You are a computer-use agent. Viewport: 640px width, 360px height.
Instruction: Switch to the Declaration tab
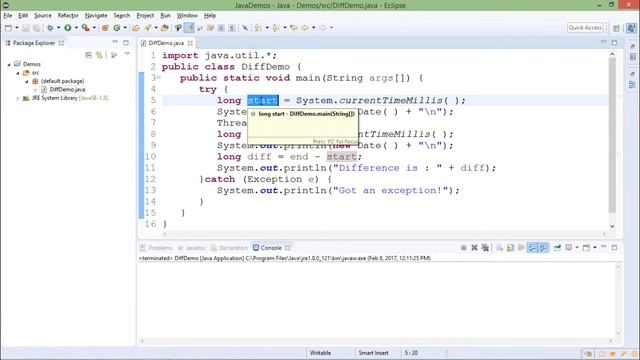point(229,248)
